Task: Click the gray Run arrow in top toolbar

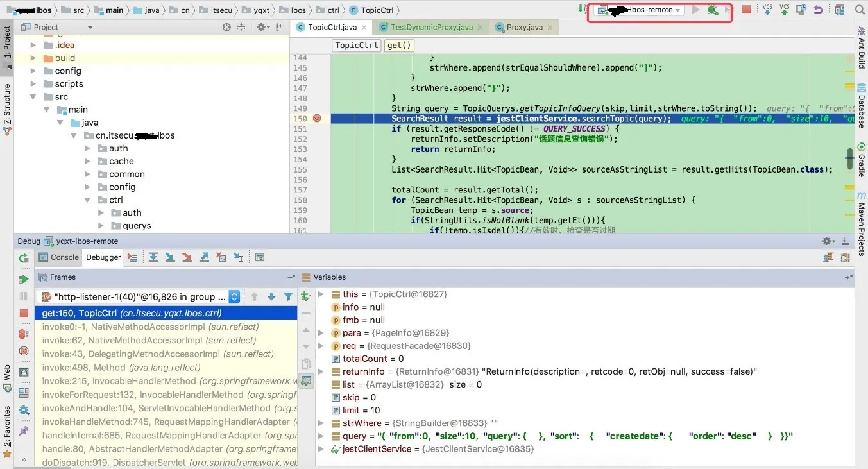Action: [x=695, y=10]
